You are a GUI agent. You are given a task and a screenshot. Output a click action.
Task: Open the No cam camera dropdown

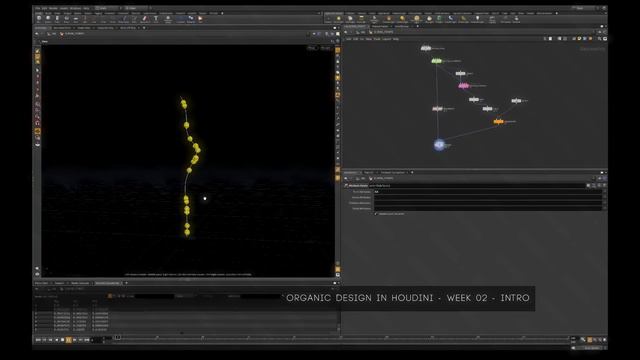tap(326, 48)
